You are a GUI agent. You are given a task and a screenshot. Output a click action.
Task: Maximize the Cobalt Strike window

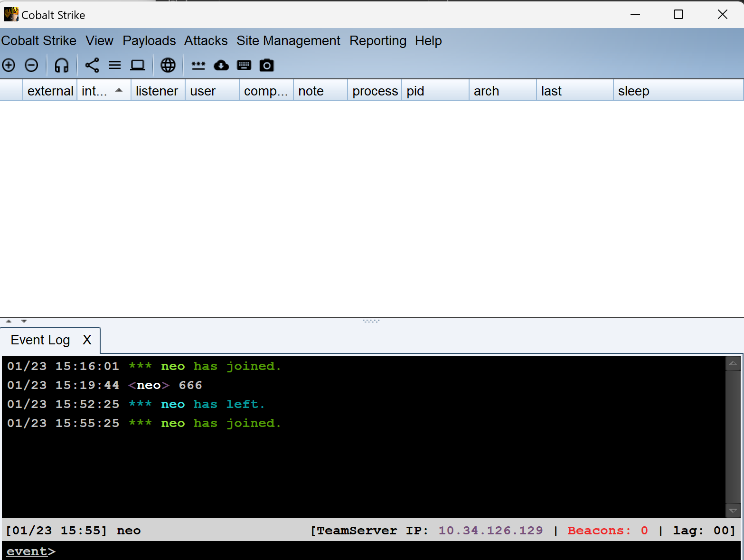[678, 15]
